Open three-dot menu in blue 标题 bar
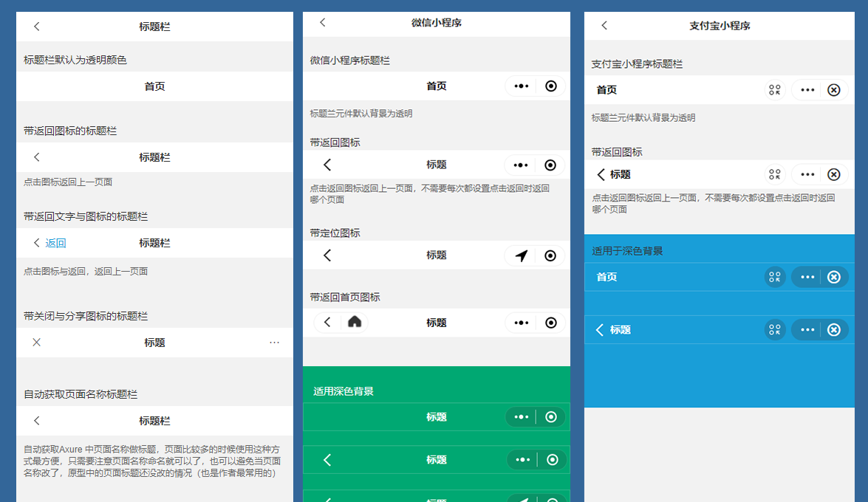Image resolution: width=868 pixels, height=502 pixels. (x=807, y=330)
